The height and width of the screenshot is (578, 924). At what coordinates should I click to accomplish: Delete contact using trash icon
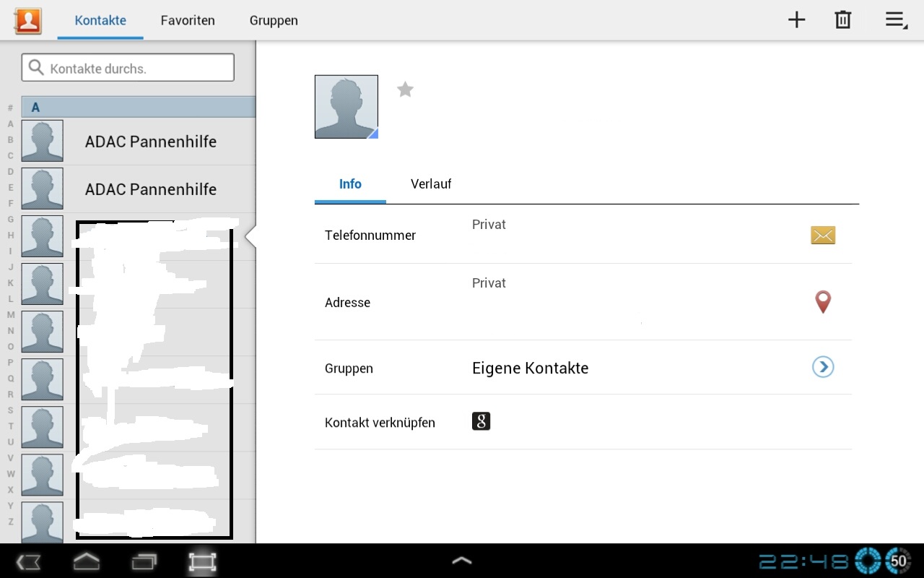(842, 20)
